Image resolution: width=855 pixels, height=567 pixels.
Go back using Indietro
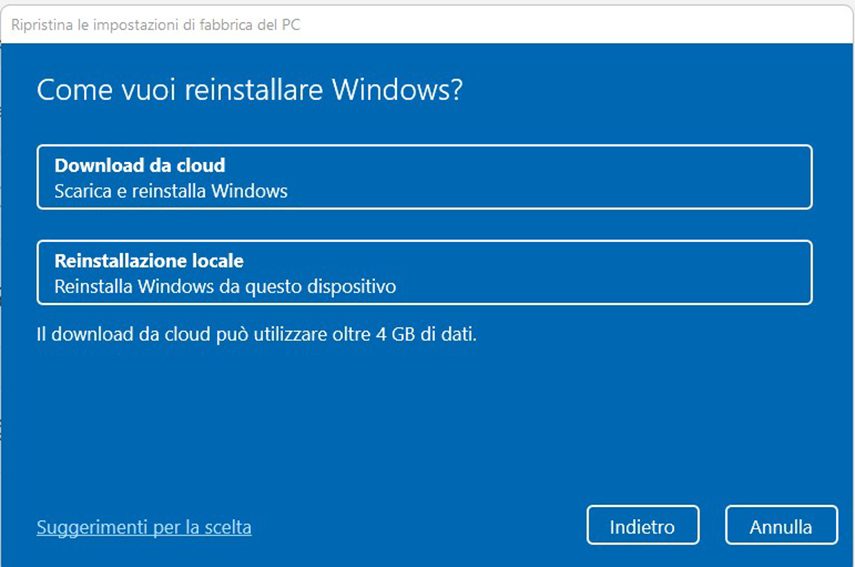(642, 526)
